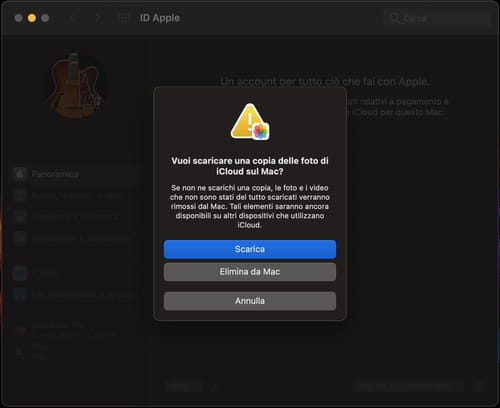Focus the Cerca search field

pyautogui.click(x=437, y=18)
